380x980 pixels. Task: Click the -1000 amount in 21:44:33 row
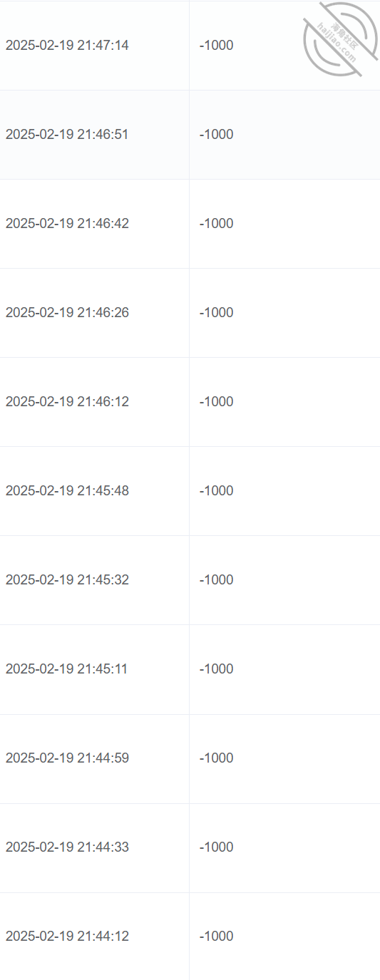[217, 847]
